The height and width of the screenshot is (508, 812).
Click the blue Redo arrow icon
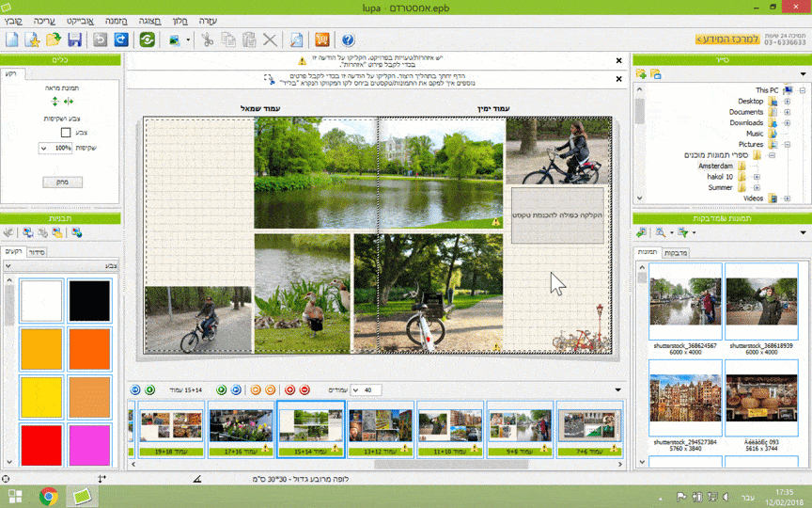[120, 40]
